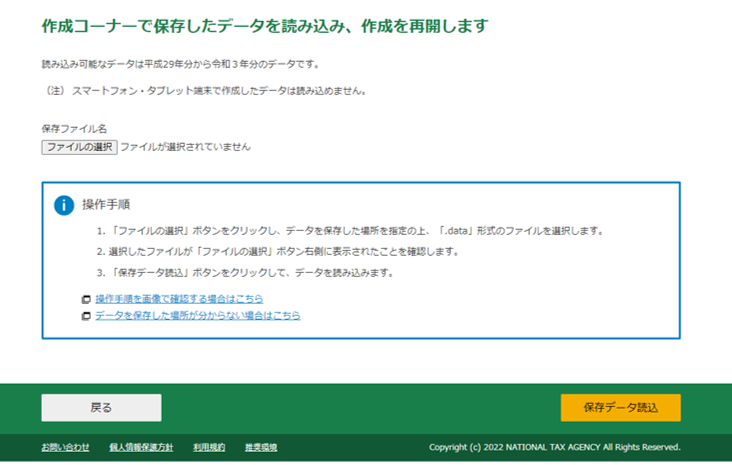Open the 推奨環境 footer link
732x465 pixels.
pyautogui.click(x=261, y=447)
